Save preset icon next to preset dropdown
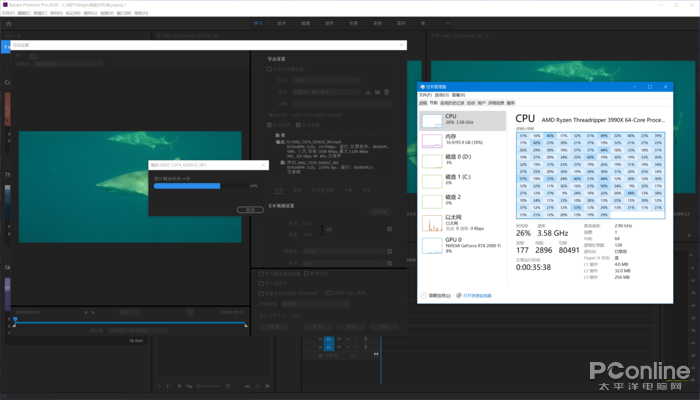This screenshot has width=700, height=400. pyautogui.click(x=368, y=92)
